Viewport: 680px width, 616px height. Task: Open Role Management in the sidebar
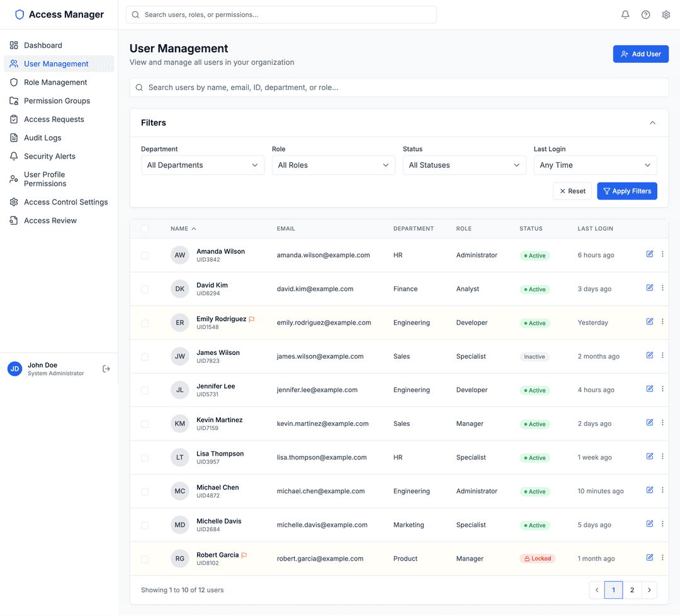[x=54, y=82]
